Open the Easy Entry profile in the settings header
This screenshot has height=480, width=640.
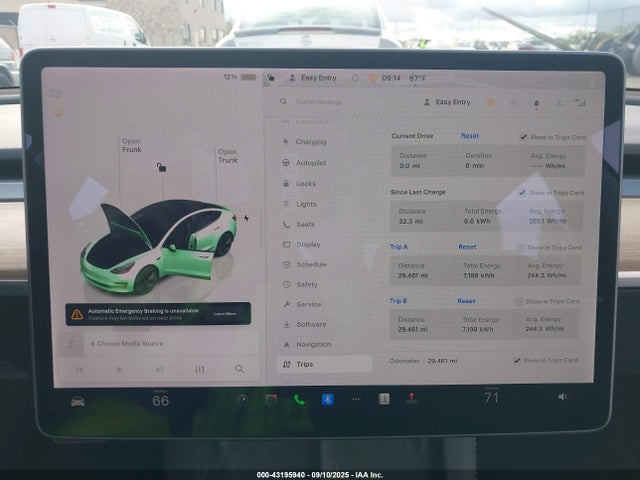pos(447,102)
